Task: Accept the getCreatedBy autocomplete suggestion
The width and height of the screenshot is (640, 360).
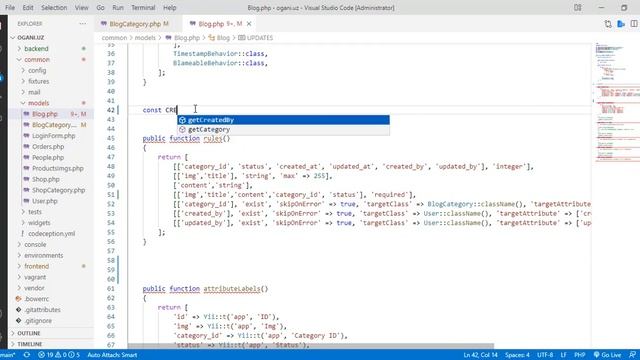Action: coord(283,120)
